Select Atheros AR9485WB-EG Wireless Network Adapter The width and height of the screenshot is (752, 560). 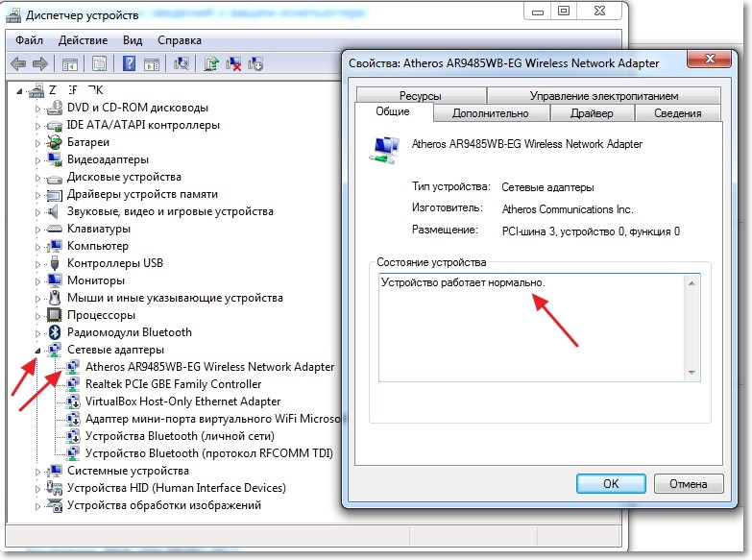209,367
